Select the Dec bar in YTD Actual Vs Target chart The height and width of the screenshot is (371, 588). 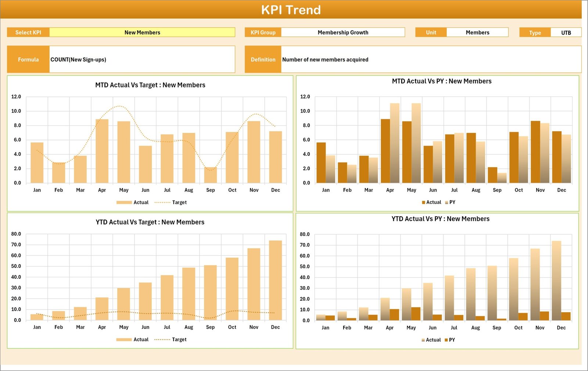[275, 280]
